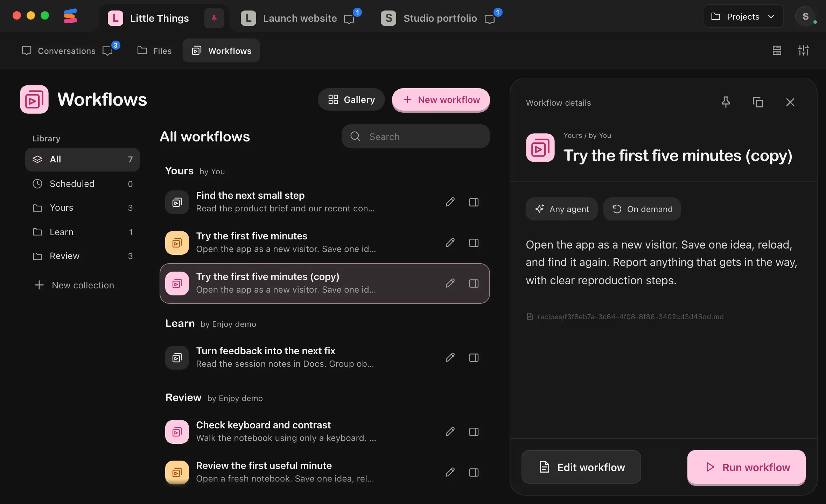Open details panel icon for 'Try the first five minutes'
The width and height of the screenshot is (826, 504).
pyautogui.click(x=474, y=243)
